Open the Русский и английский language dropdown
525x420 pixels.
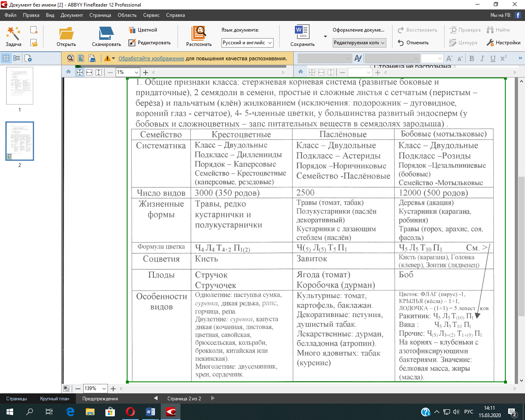(247, 43)
